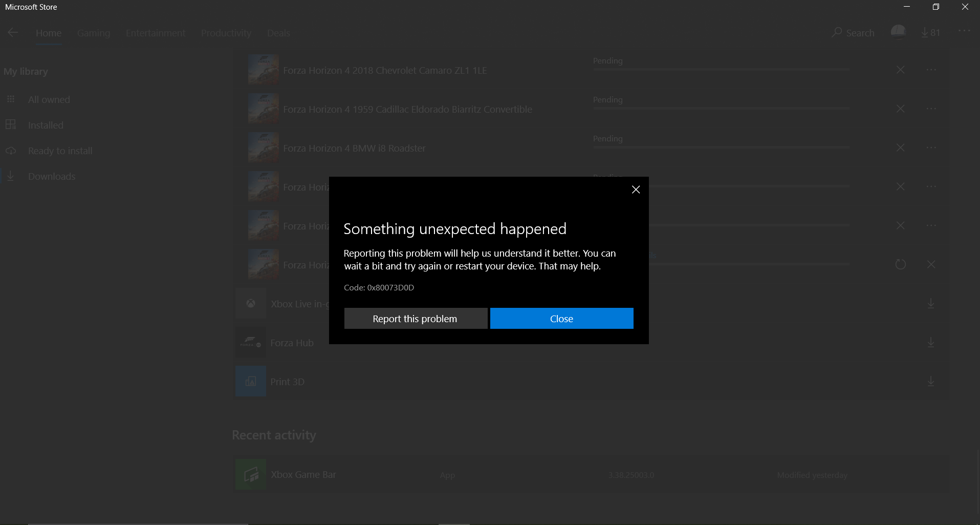Click the Forza Hub app icon
The width and height of the screenshot is (980, 525).
[251, 342]
